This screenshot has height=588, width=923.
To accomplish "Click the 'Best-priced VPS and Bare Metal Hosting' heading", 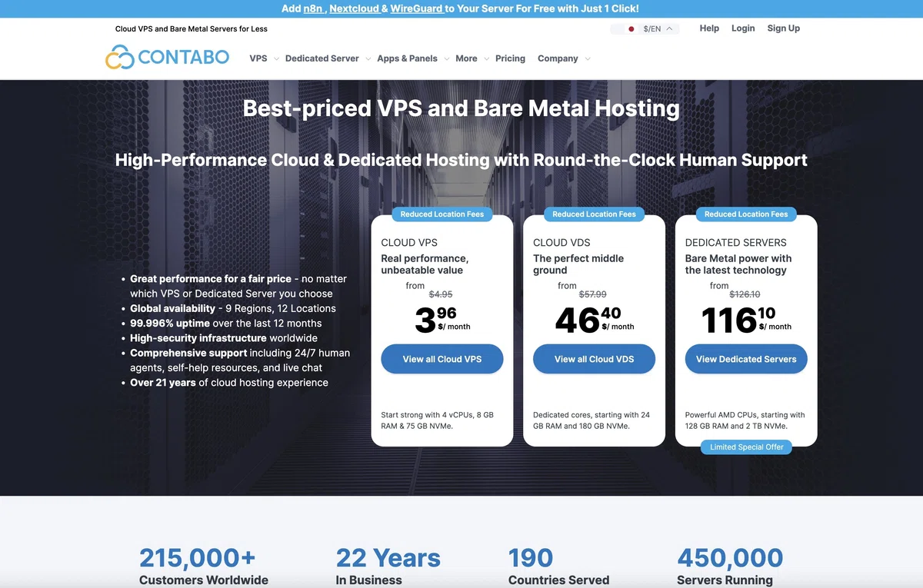I will [461, 108].
